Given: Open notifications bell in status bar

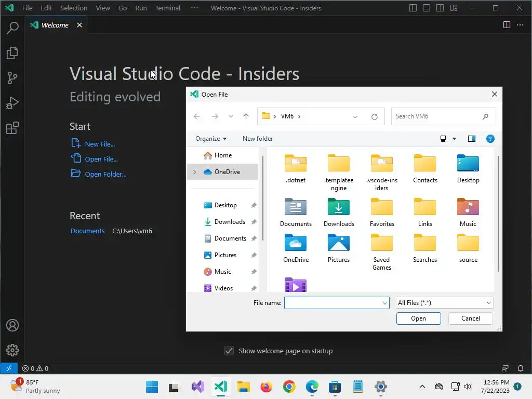Looking at the screenshot, I should point(521,368).
